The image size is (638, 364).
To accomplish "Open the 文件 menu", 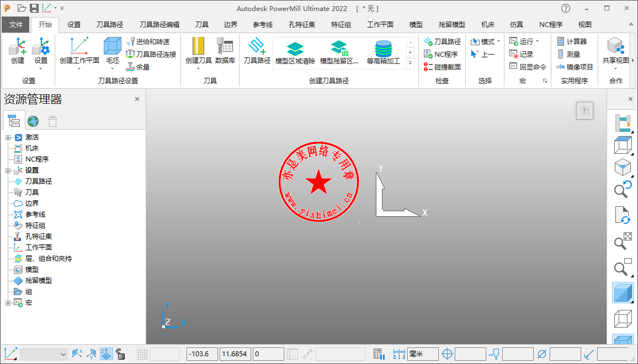I will click(x=16, y=24).
